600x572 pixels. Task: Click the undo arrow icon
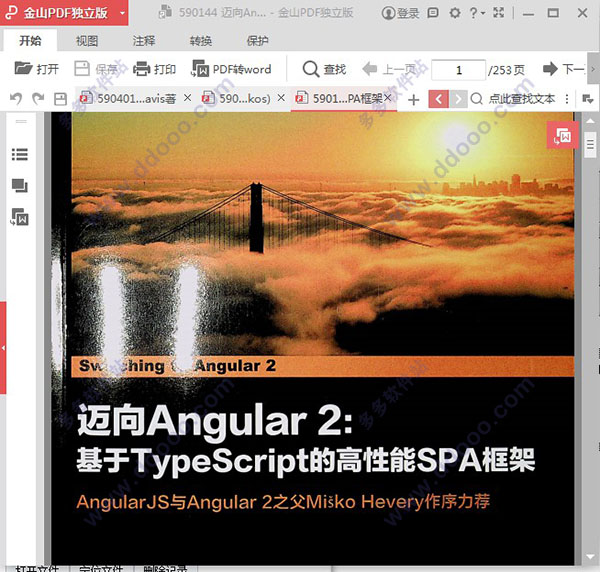[x=16, y=99]
